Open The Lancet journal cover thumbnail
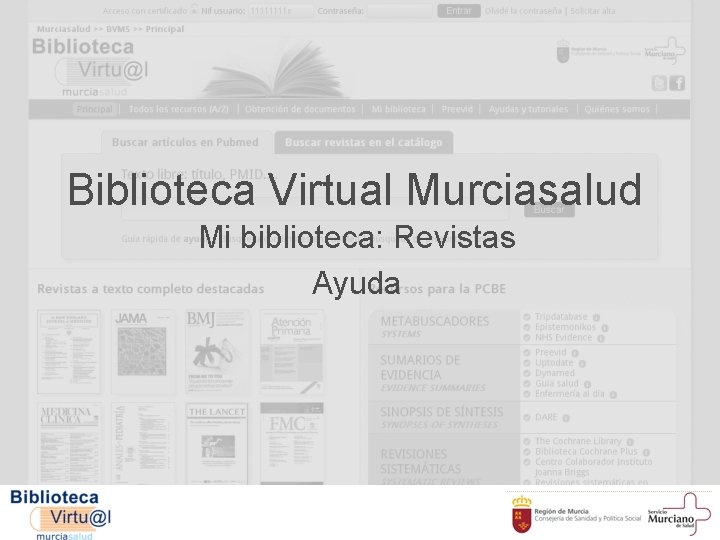This screenshot has height=540, width=720. (x=218, y=444)
